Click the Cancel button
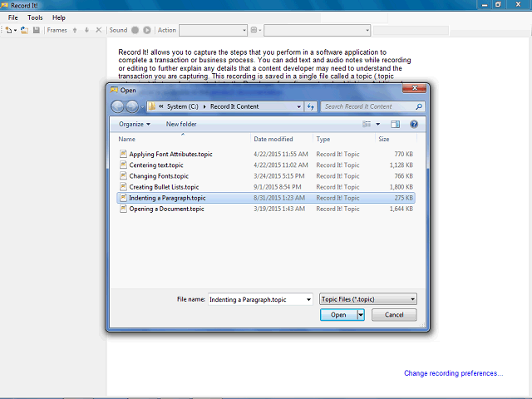The height and width of the screenshot is (399, 532). click(x=394, y=315)
